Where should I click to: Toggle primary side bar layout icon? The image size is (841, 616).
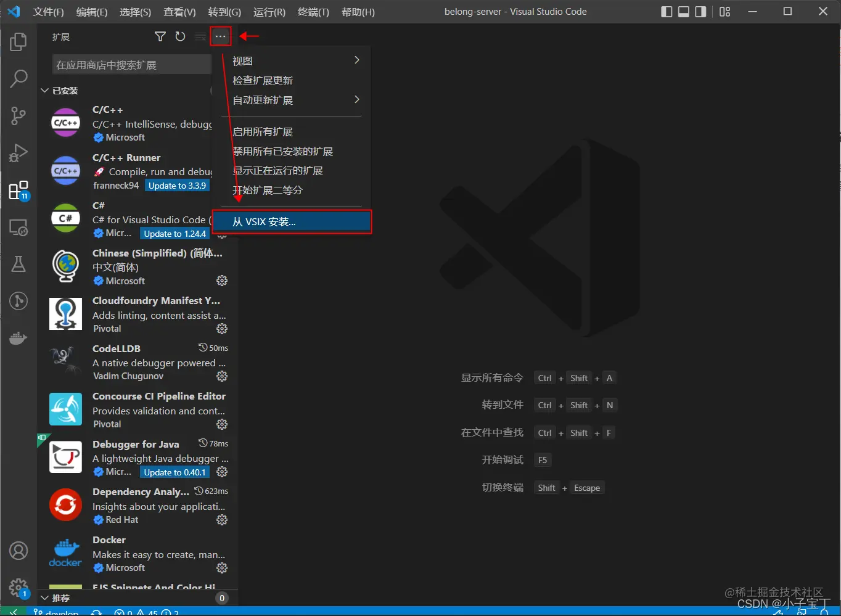click(667, 12)
